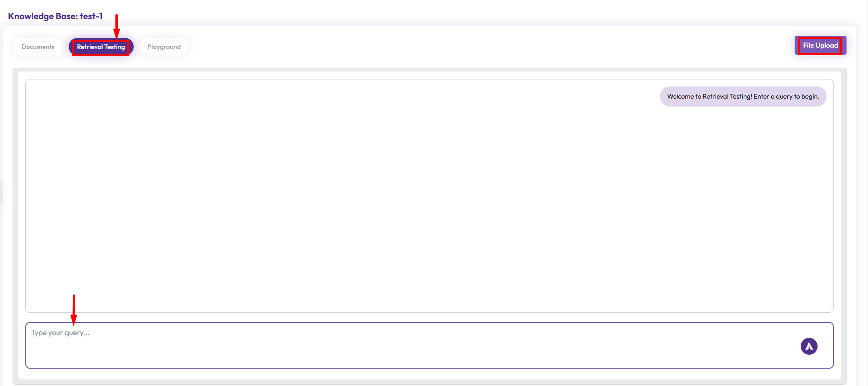Click "Enter a query to begin" text
The image size is (868, 386).
pyautogui.click(x=786, y=97)
